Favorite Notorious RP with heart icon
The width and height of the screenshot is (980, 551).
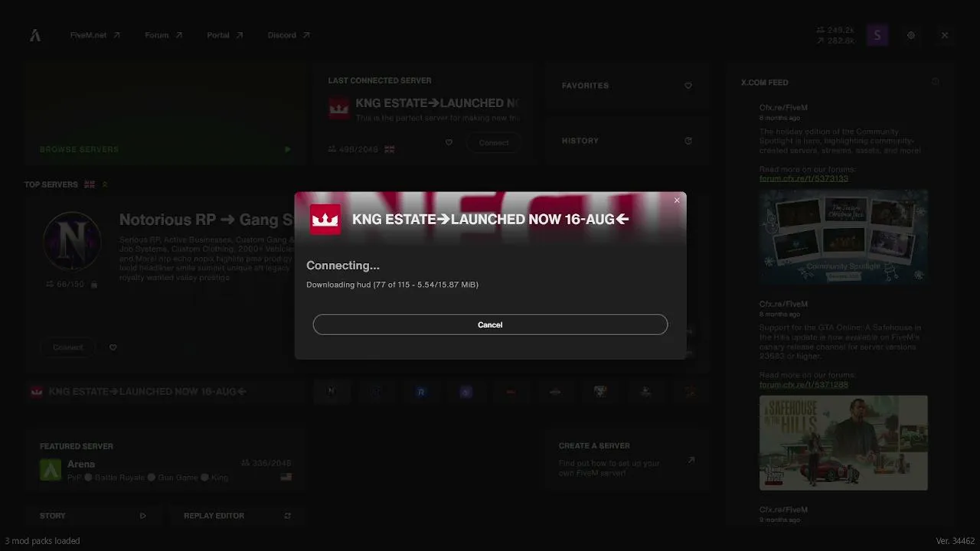point(113,347)
